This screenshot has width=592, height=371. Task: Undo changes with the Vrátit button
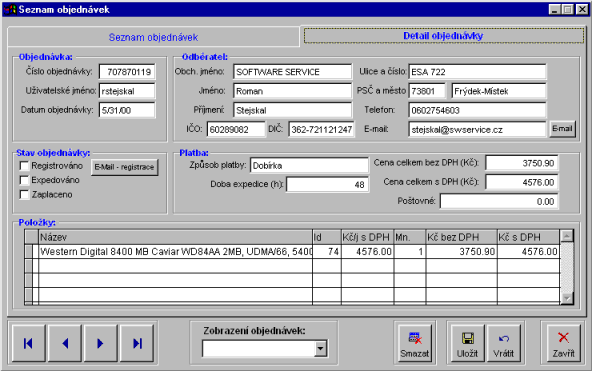[503, 344]
